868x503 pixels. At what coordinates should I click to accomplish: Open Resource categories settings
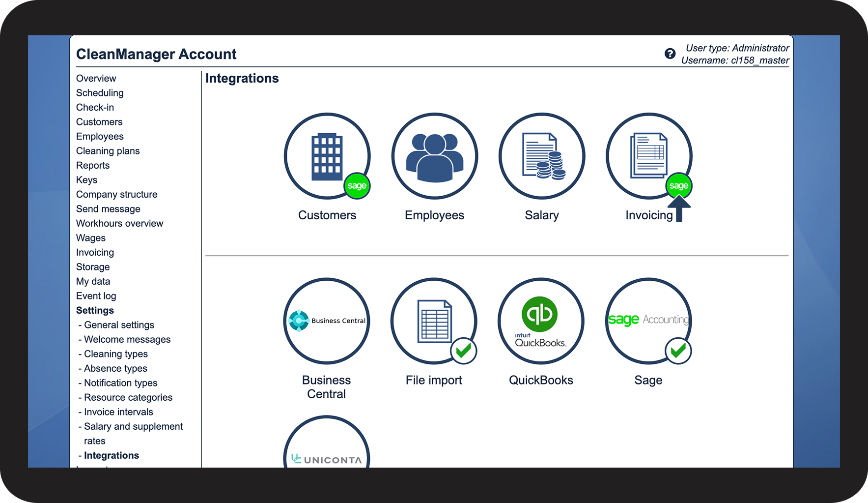pyautogui.click(x=128, y=397)
